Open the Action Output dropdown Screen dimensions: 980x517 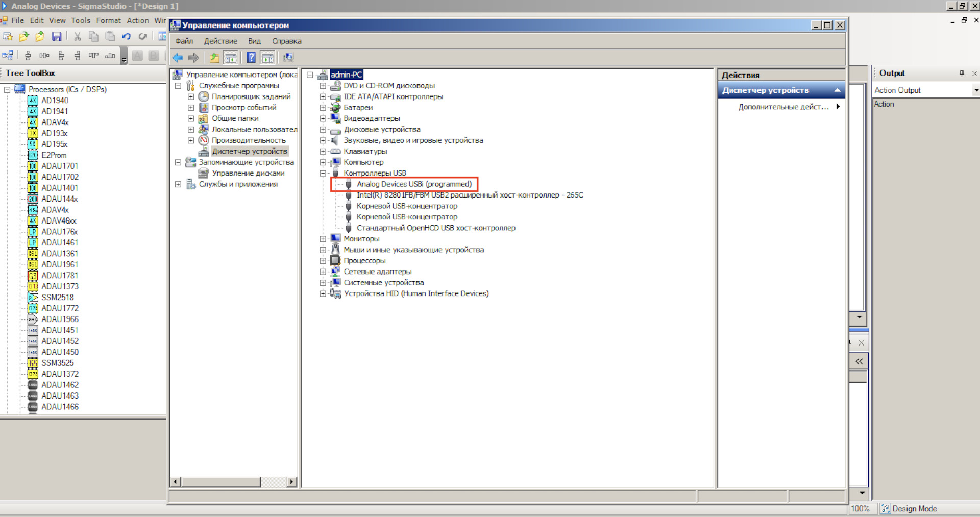pyautogui.click(x=975, y=90)
